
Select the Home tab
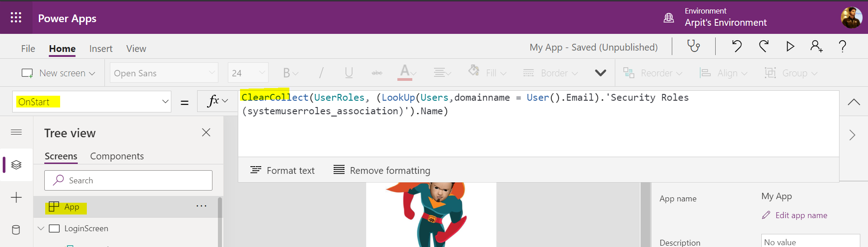tap(62, 48)
